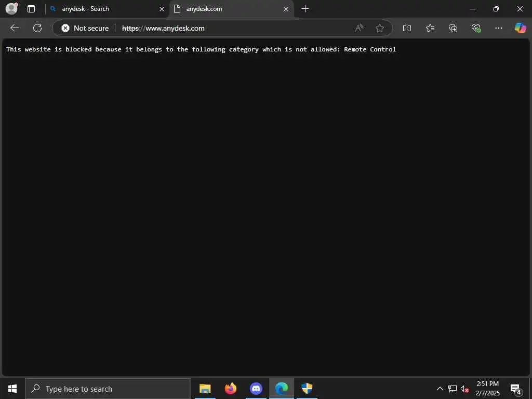
Task: Open the Read aloud icon
Action: coord(360,28)
